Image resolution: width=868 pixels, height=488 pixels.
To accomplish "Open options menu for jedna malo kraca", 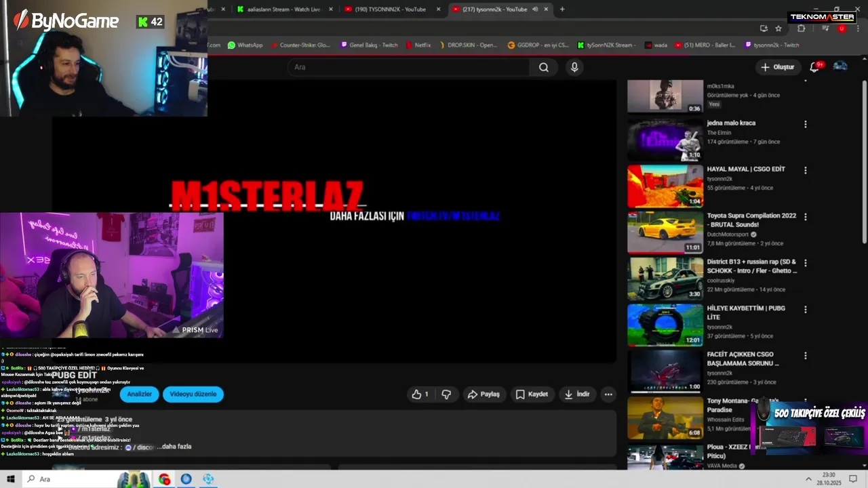I will (806, 125).
